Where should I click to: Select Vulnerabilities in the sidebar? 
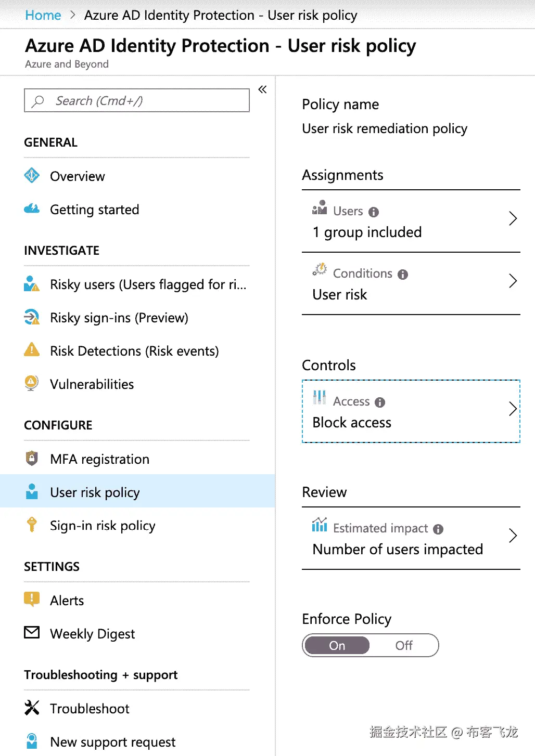[x=92, y=384]
